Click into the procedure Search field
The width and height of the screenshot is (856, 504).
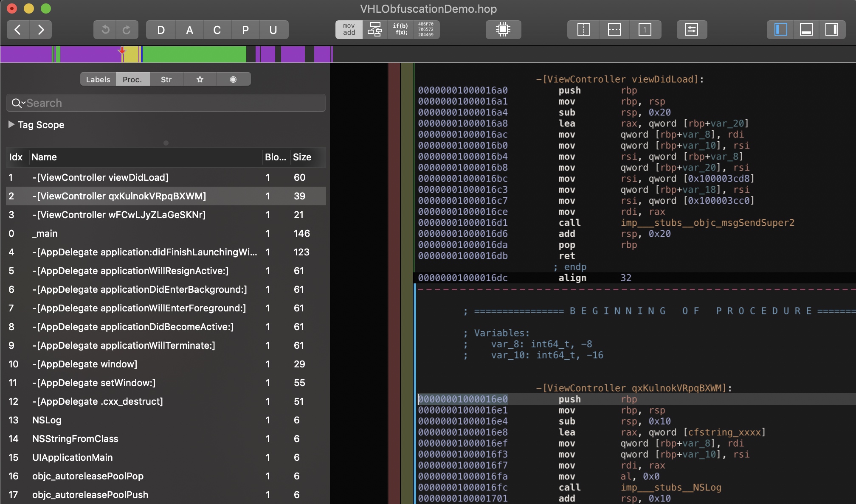click(x=170, y=103)
